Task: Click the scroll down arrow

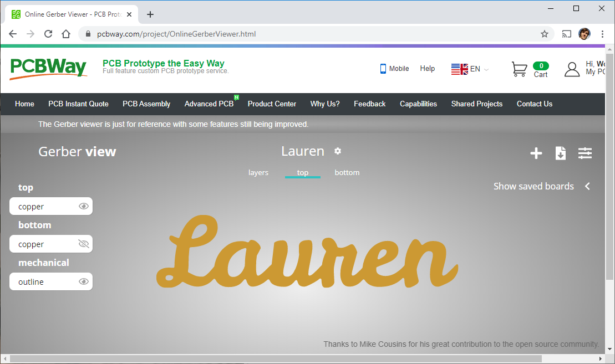Action: click(x=609, y=348)
